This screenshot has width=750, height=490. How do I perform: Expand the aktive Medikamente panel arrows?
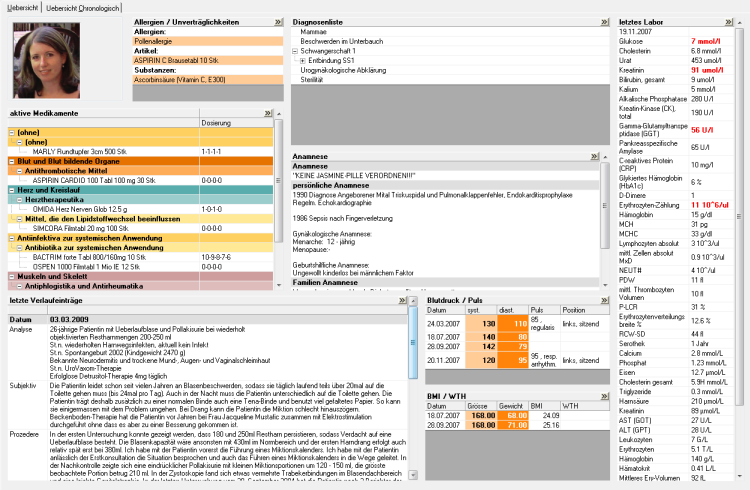pos(268,113)
